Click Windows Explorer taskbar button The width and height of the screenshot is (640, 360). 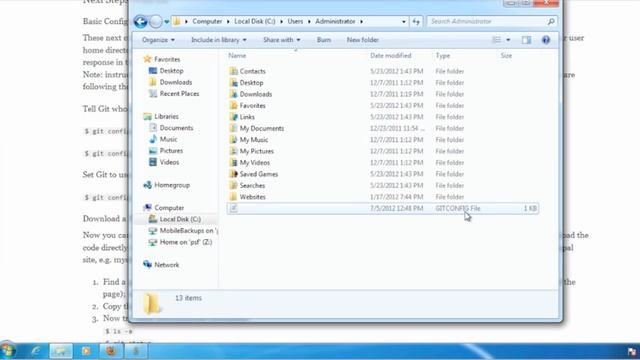click(61, 351)
